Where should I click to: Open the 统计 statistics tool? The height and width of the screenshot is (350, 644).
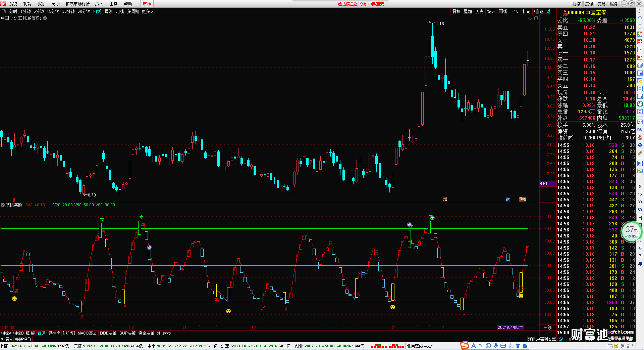tap(491, 11)
